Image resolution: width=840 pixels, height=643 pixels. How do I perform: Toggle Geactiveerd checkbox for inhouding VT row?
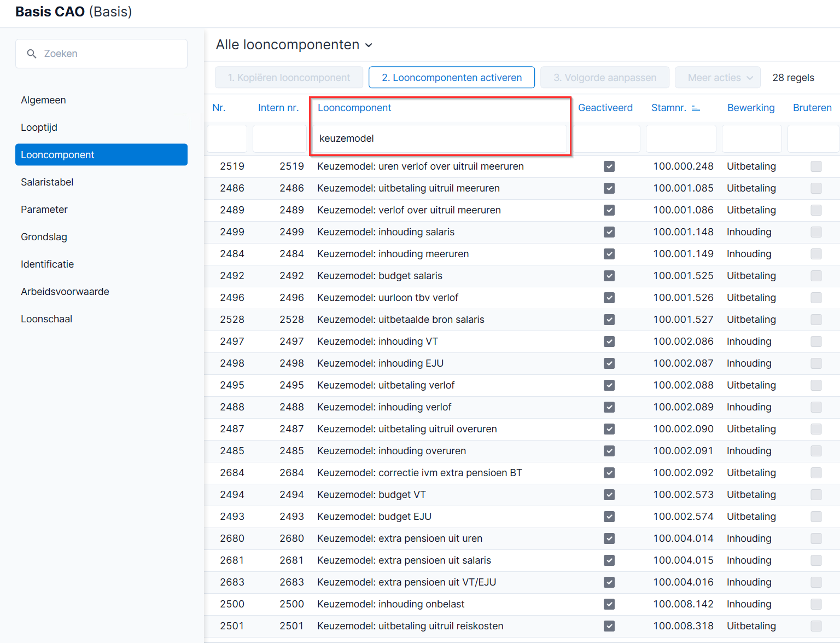pos(609,341)
